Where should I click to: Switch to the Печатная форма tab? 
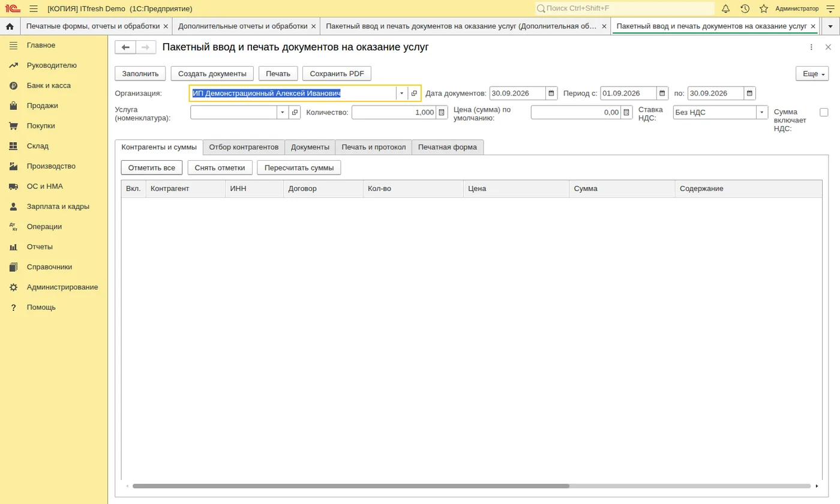click(x=448, y=147)
